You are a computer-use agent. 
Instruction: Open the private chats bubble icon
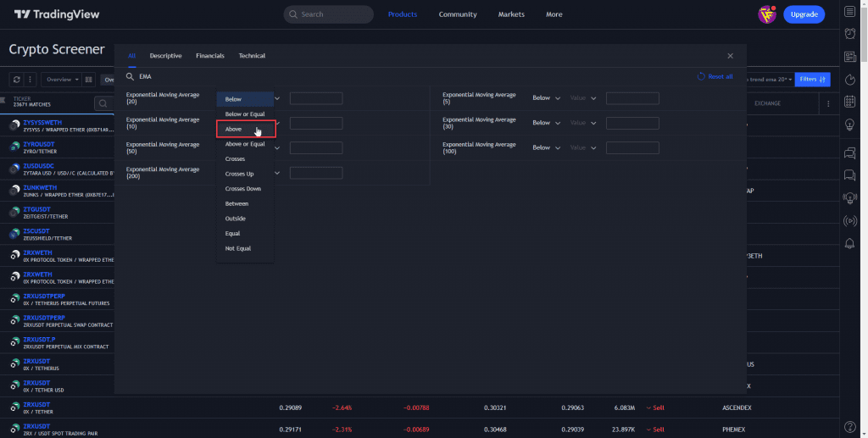coord(849,175)
